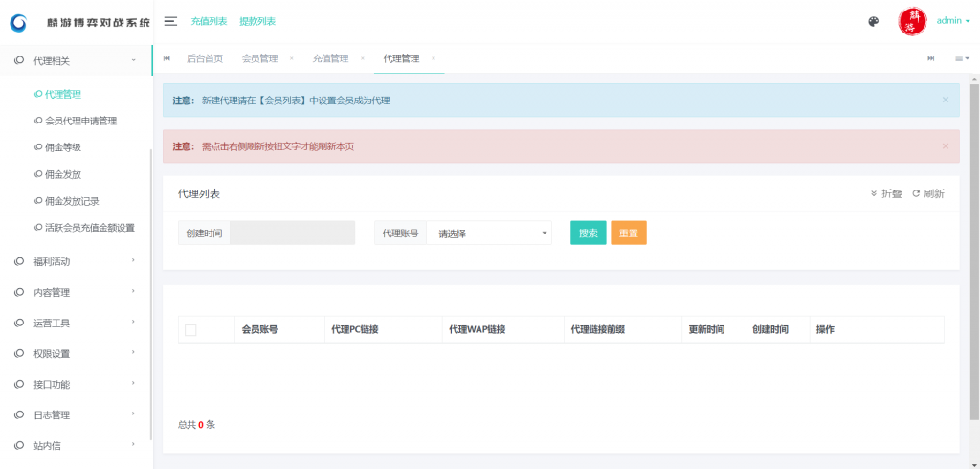Screen dimensions: 980x469
Task: Open 充值列表 link in header
Action: pos(209,21)
